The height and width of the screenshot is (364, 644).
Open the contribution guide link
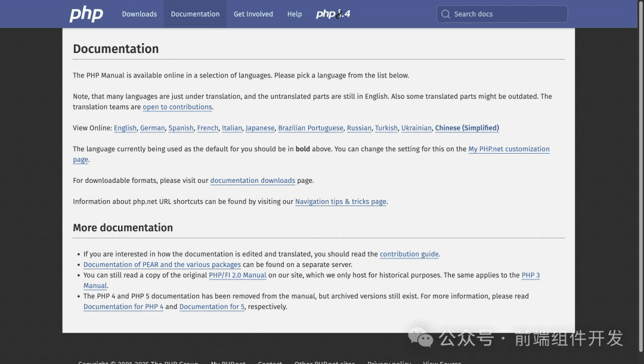tap(409, 254)
